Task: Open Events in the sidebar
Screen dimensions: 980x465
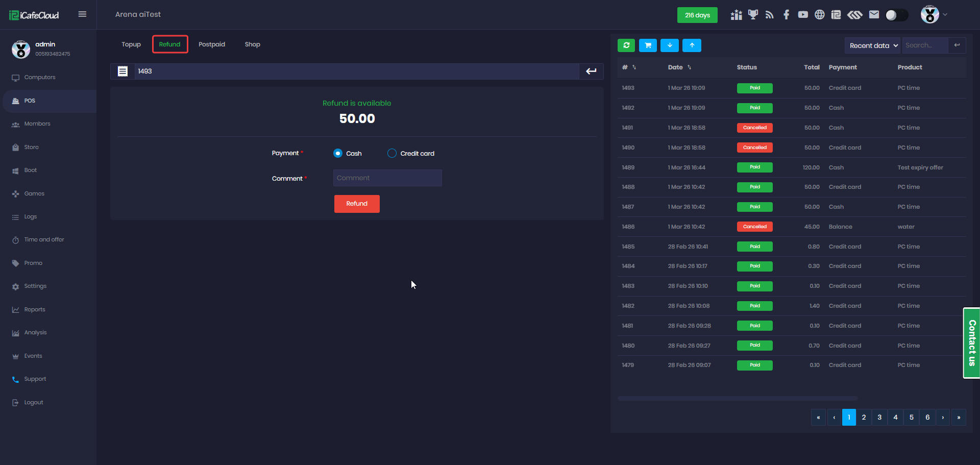Action: [x=33, y=356]
